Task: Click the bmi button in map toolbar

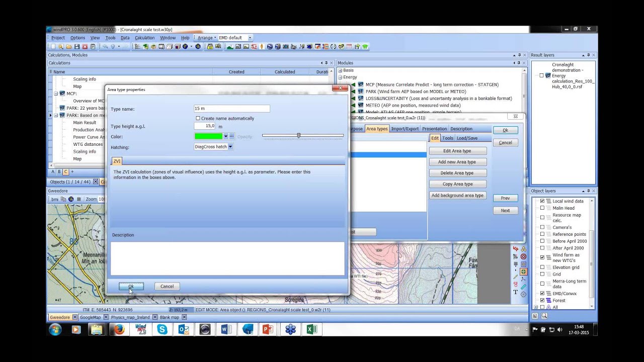Action: [55, 199]
